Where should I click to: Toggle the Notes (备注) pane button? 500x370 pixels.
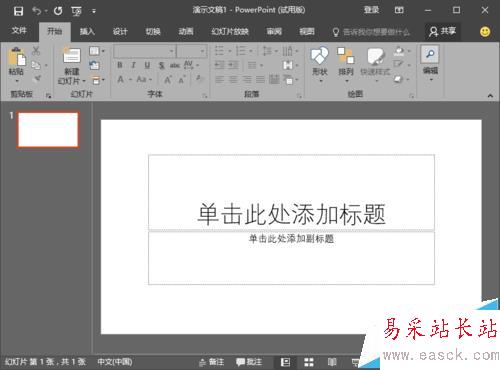coord(212,362)
